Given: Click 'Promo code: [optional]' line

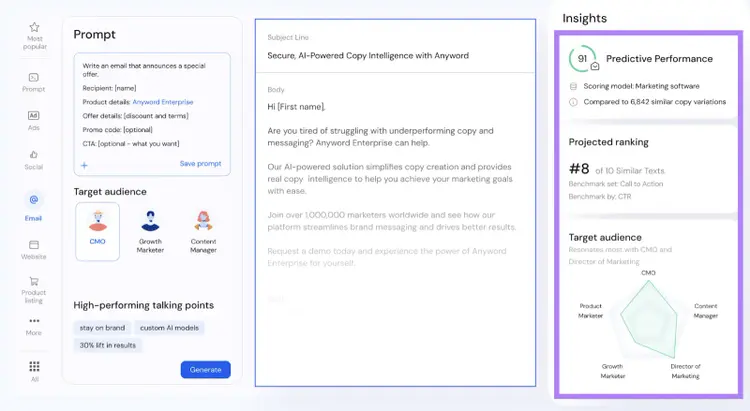Looking at the screenshot, I should 117,130.
